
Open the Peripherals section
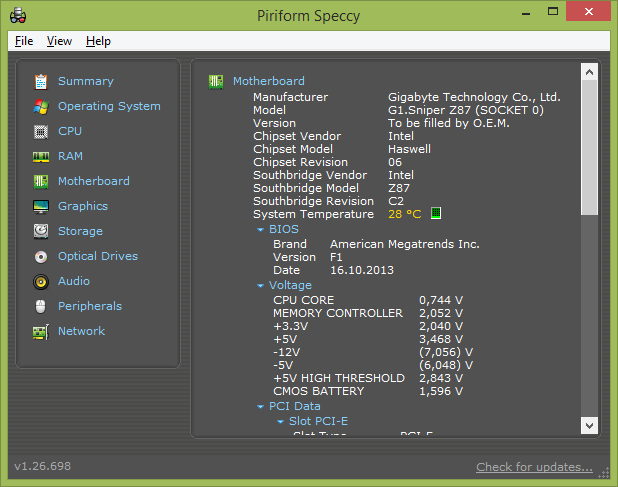tap(90, 306)
